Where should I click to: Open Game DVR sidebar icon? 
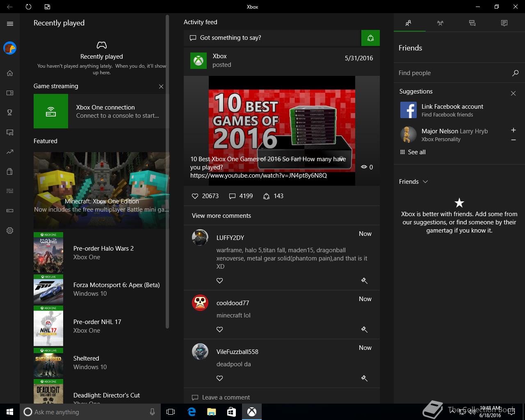[x=10, y=132]
